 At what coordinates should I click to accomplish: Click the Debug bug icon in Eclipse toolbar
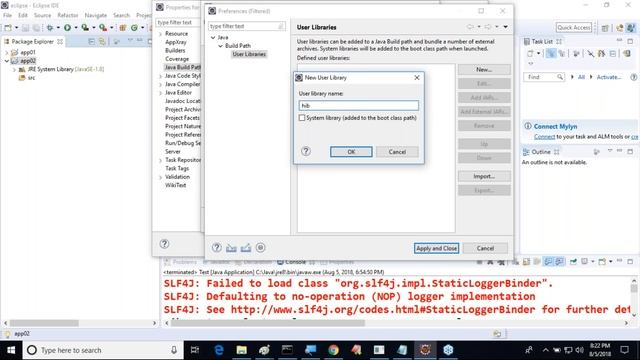coord(50,28)
